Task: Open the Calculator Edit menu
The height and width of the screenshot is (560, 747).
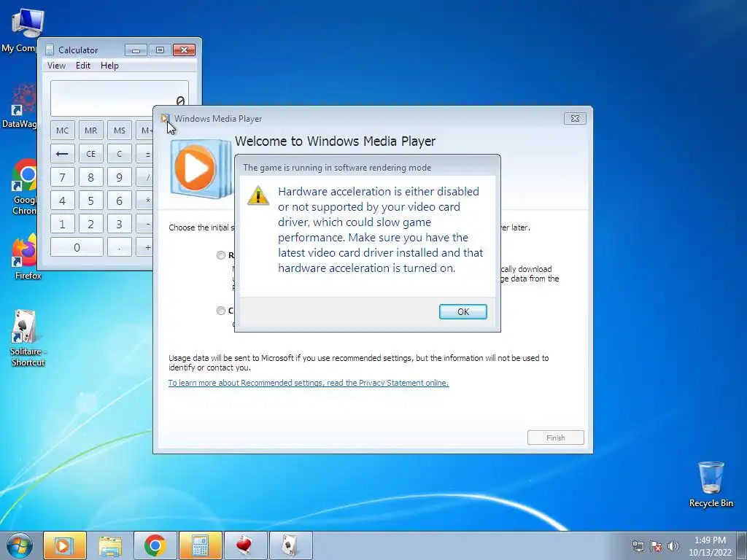Action: coord(83,66)
